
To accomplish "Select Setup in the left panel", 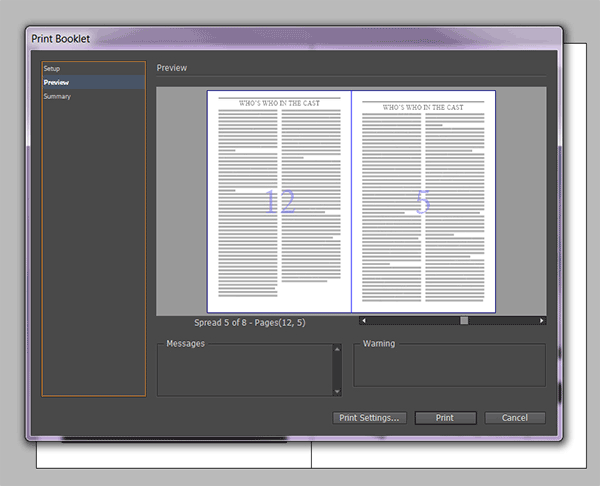I will tap(52, 68).
